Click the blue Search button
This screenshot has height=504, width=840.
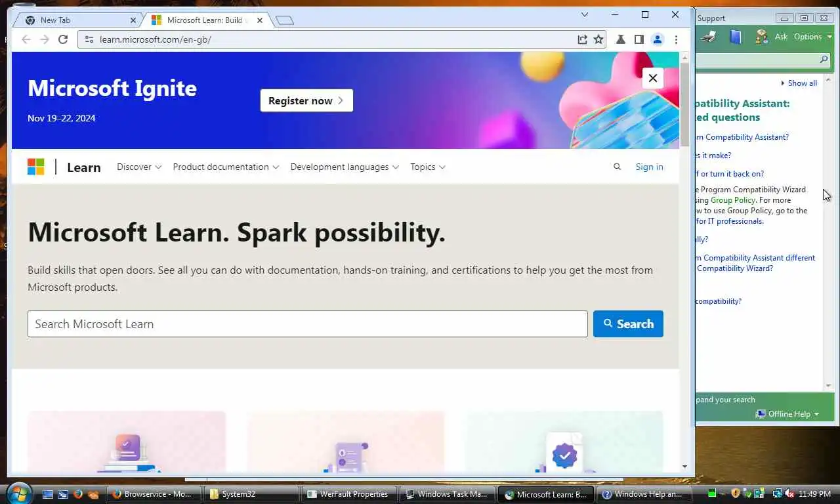pos(628,324)
